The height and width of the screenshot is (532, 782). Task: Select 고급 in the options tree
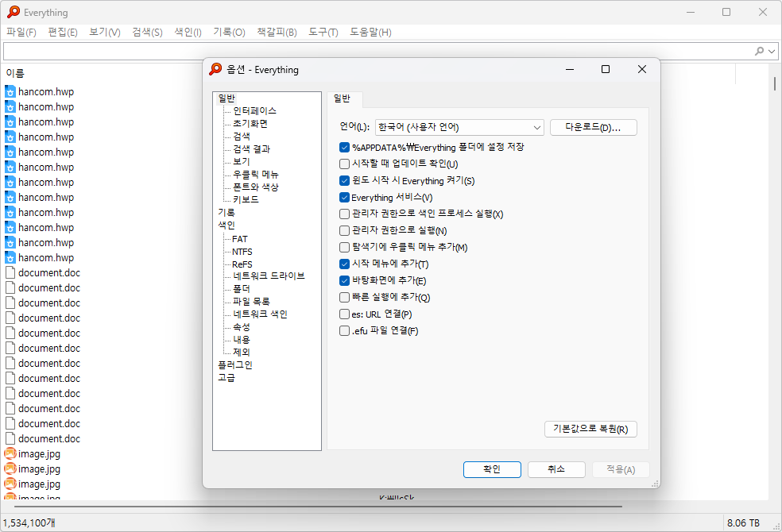coord(226,378)
